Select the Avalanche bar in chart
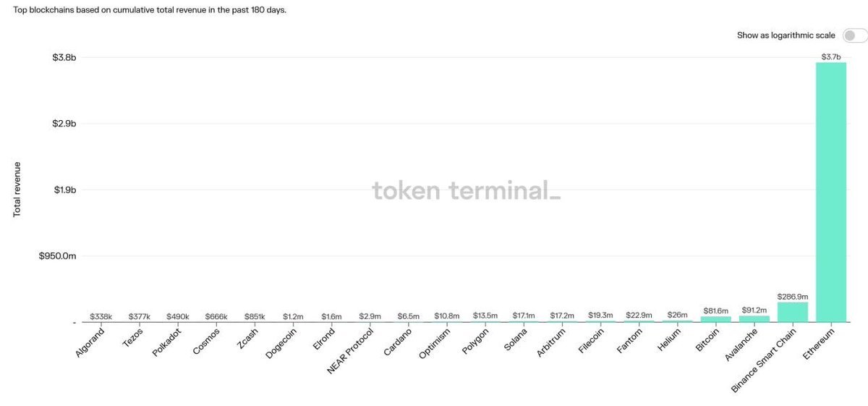 pyautogui.click(x=754, y=318)
